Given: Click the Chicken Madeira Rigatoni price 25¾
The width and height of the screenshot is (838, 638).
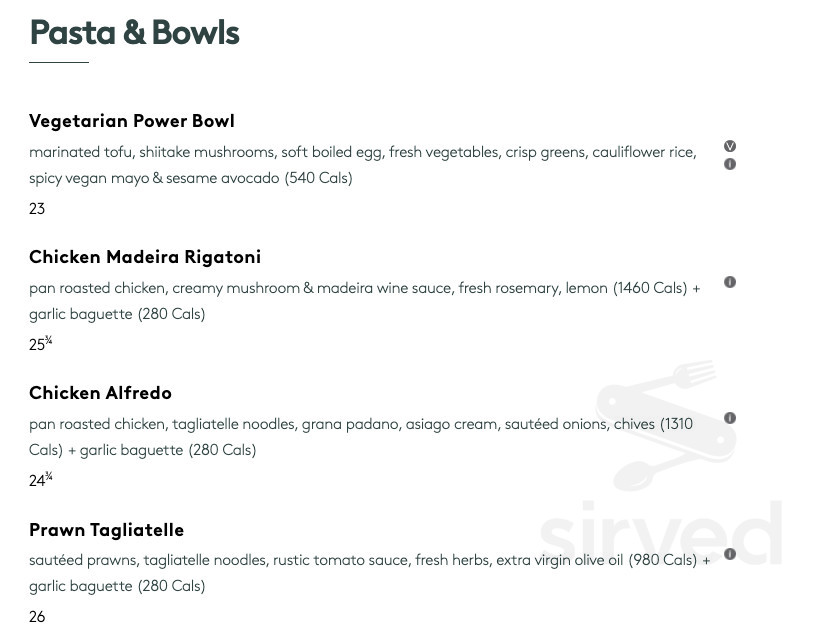Looking at the screenshot, I should 41,344.
